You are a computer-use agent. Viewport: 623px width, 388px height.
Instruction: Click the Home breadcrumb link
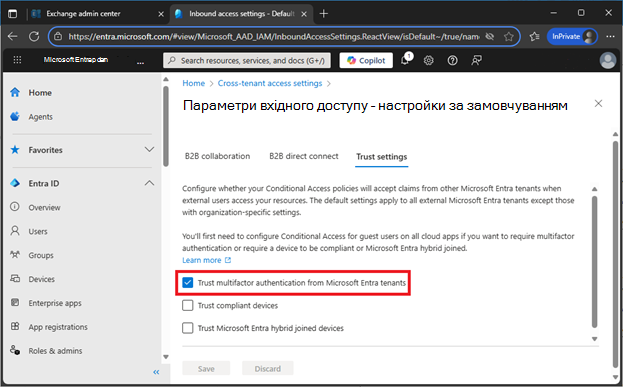(193, 83)
